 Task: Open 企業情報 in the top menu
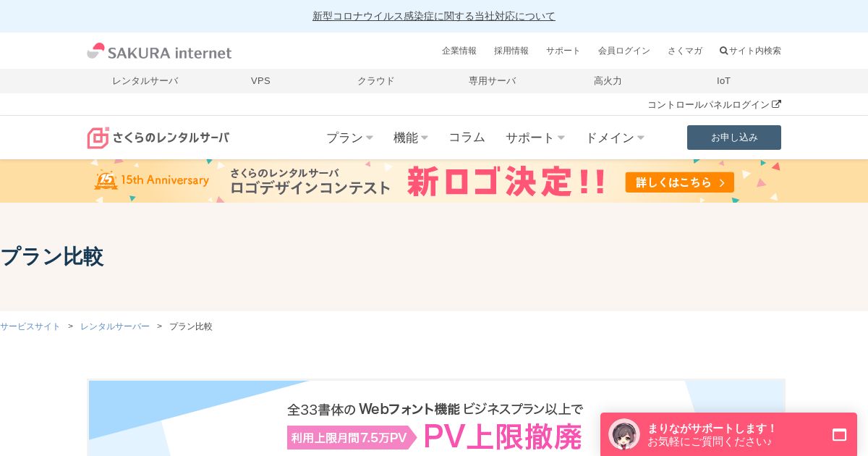(459, 51)
